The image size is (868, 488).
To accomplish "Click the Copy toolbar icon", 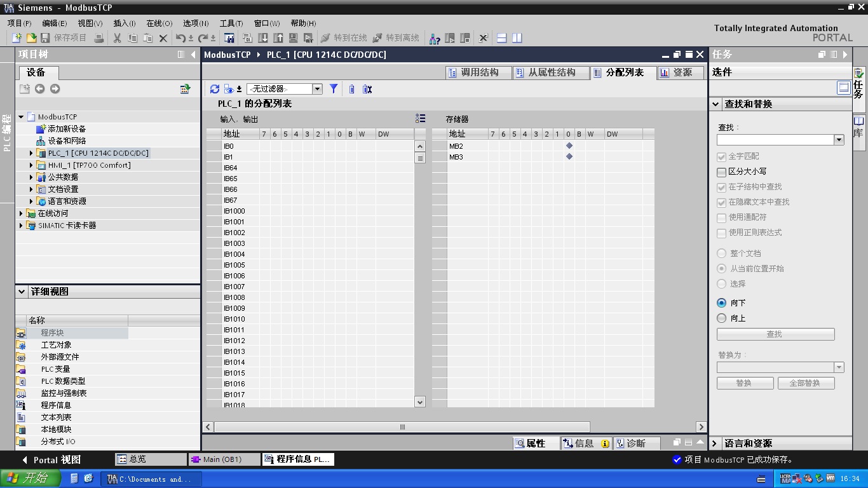I will click(133, 38).
